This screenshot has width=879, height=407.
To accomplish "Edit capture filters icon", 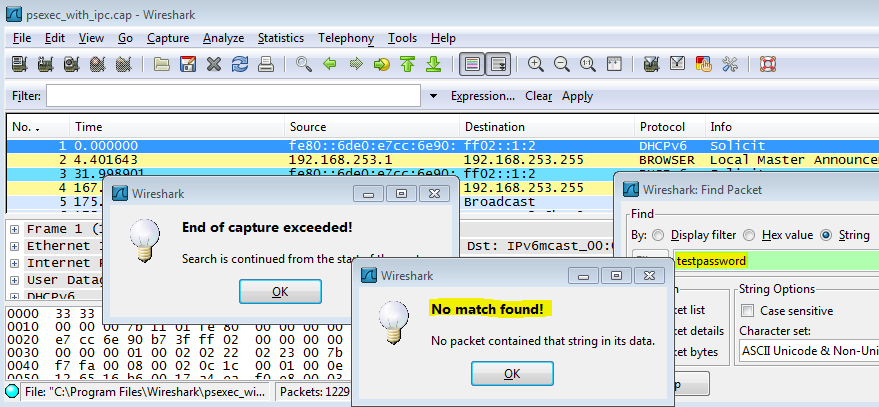I will click(x=651, y=64).
